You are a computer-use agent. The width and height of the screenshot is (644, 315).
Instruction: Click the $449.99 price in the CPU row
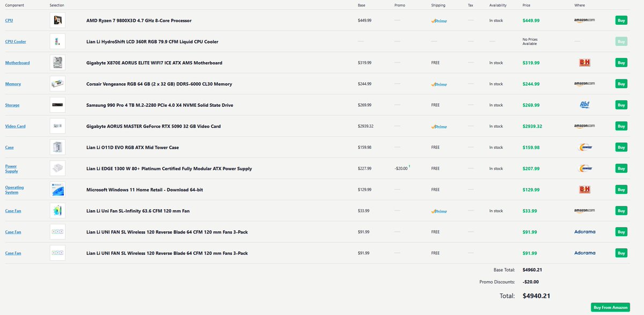[531, 20]
